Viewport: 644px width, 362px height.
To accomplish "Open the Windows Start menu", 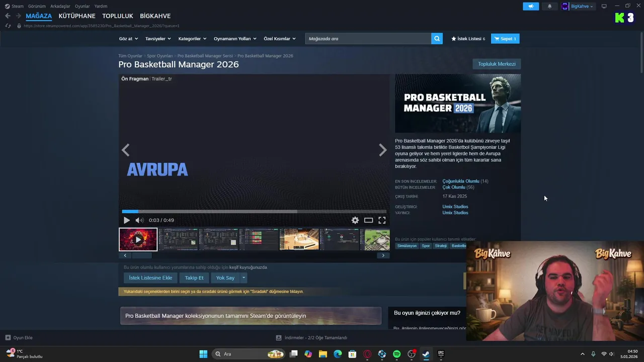I will [203, 354].
